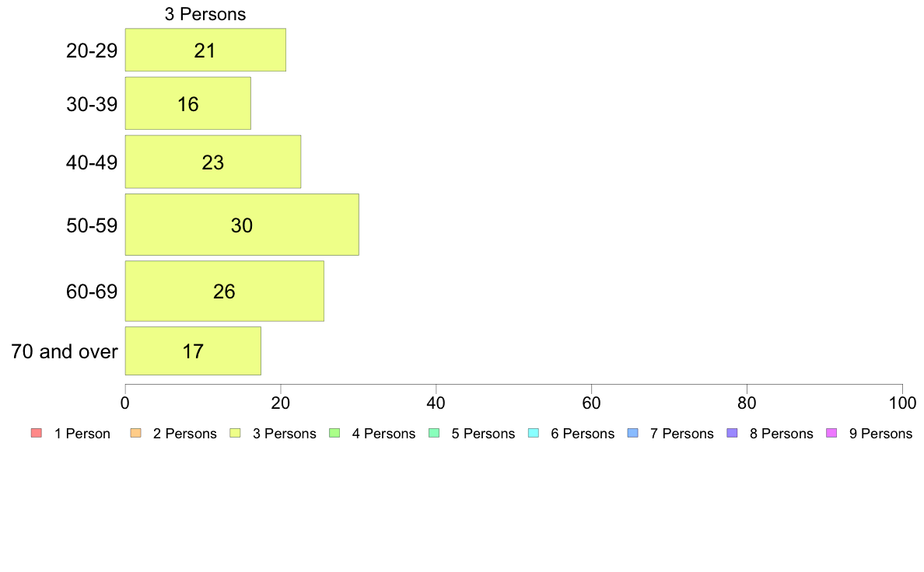Click the 9 Persons legend text

coord(880,434)
